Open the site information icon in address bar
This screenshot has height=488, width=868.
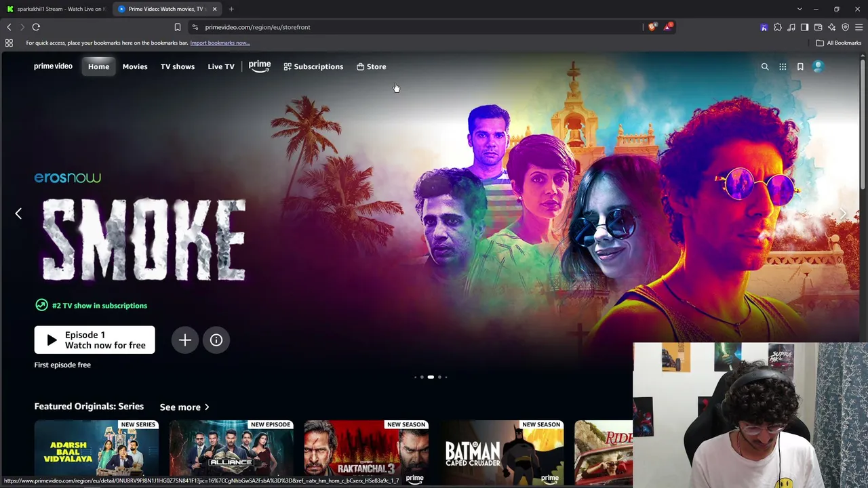coord(195,27)
